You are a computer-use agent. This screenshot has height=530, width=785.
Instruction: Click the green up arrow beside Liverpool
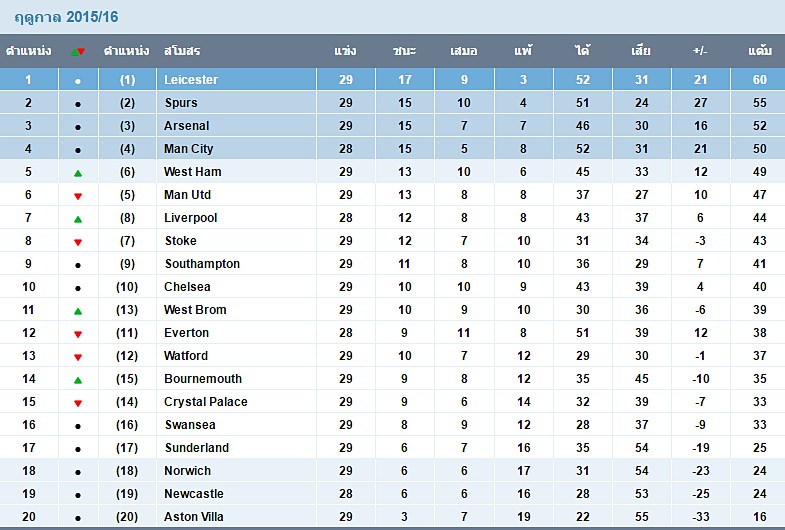(x=78, y=219)
